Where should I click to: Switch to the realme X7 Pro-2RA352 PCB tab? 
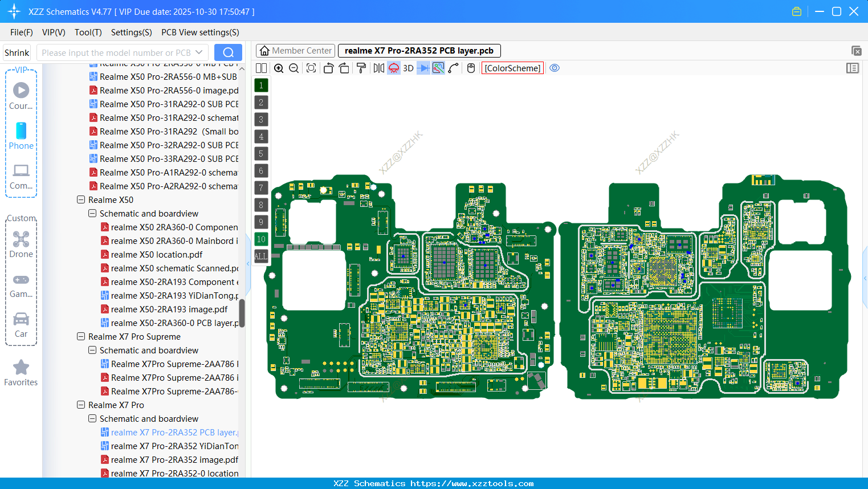point(419,51)
